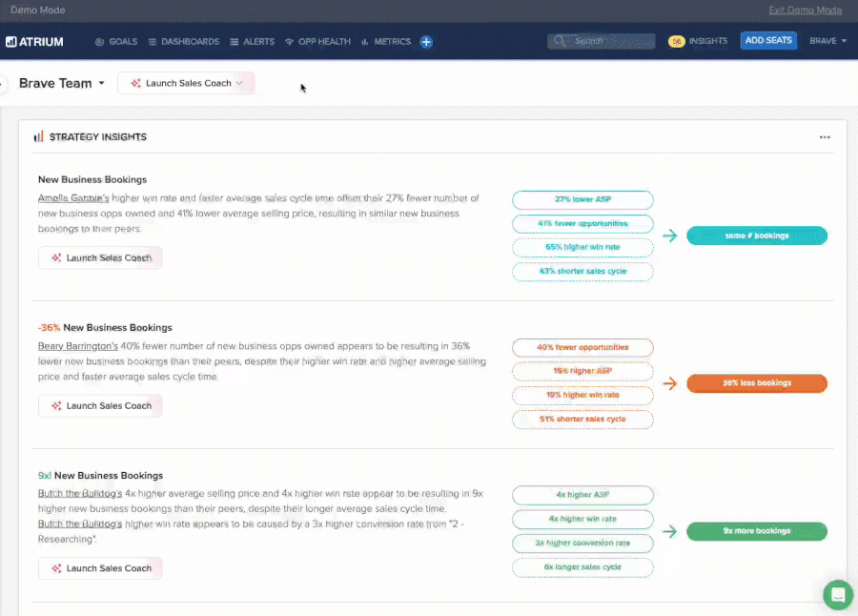Open first Butch the Bulldog's link
Screen dimensions: 858x616
pos(80,493)
